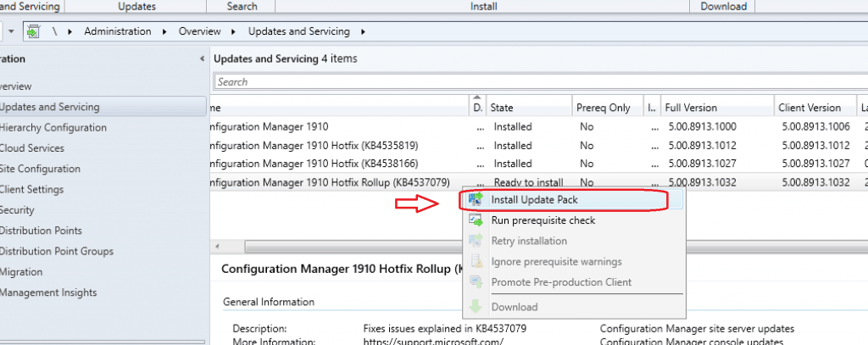
Task: Open Updates and Servicing navigation node
Action: (103, 107)
